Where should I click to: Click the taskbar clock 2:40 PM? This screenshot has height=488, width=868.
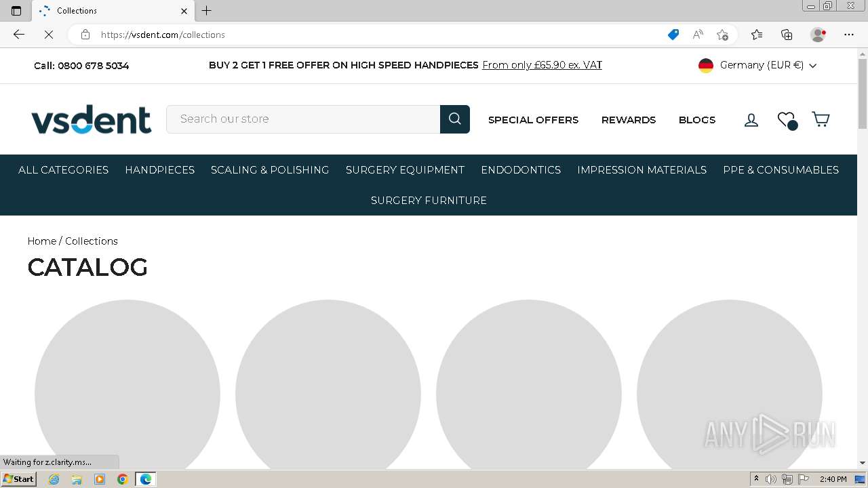pos(833,479)
